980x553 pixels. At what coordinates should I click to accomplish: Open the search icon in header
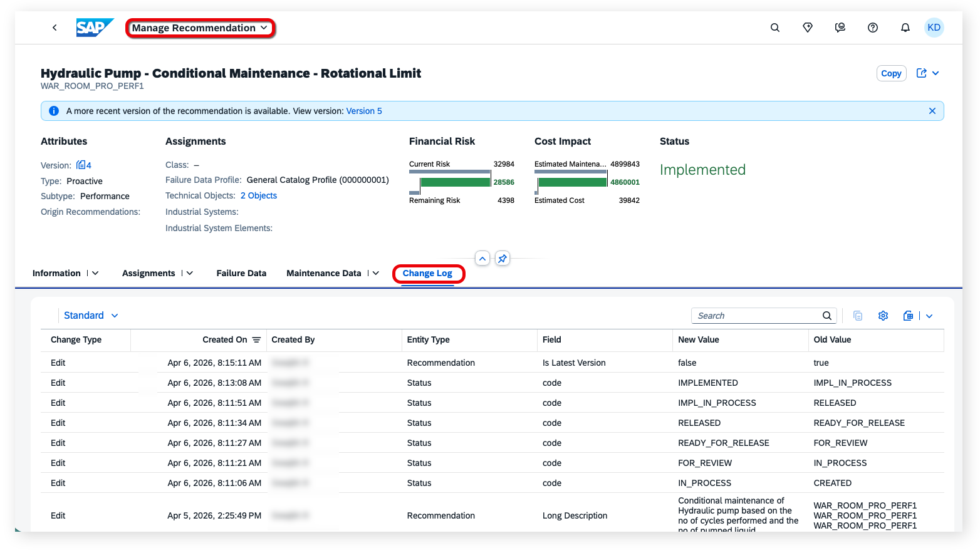pos(775,28)
